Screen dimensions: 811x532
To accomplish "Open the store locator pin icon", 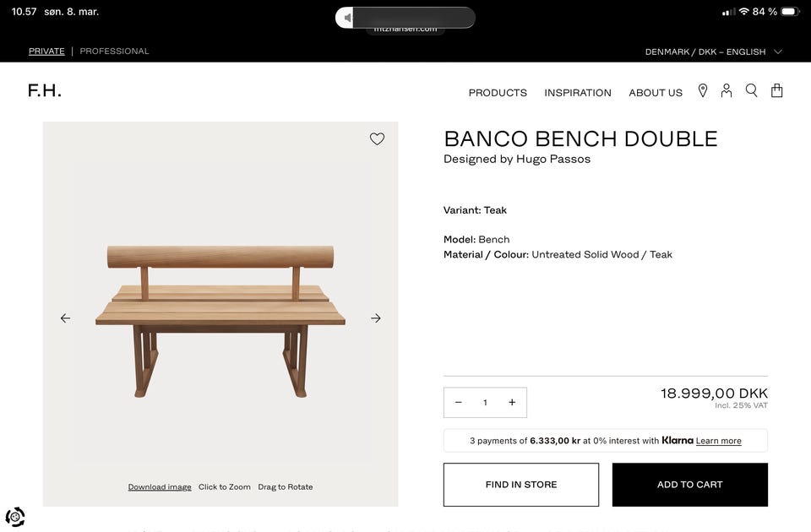I will pos(702,91).
